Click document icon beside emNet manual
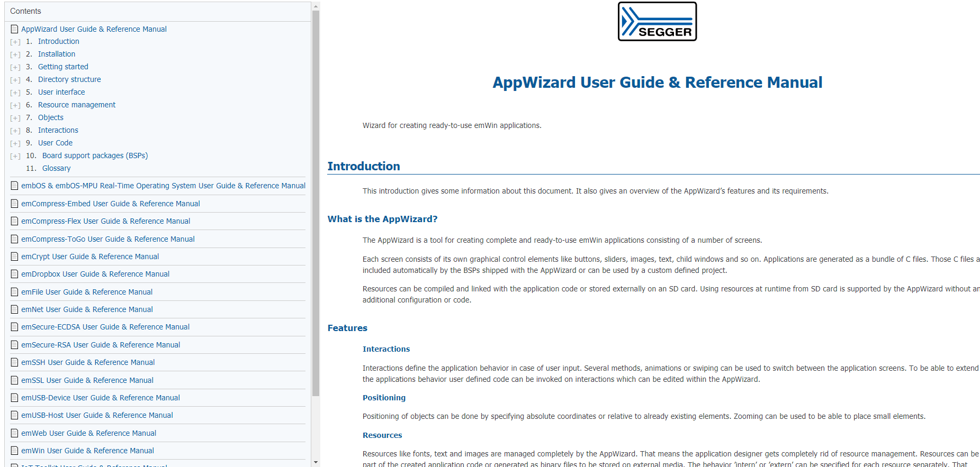 (15, 309)
